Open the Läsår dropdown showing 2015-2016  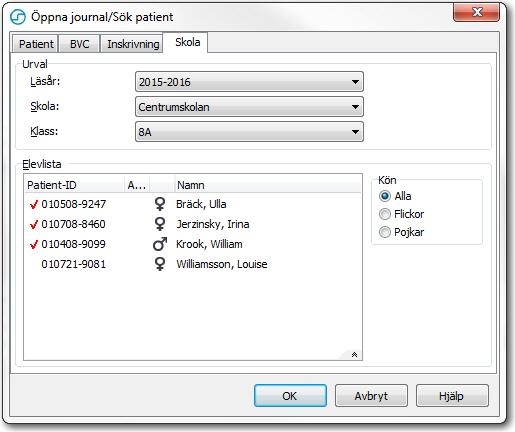pos(249,82)
